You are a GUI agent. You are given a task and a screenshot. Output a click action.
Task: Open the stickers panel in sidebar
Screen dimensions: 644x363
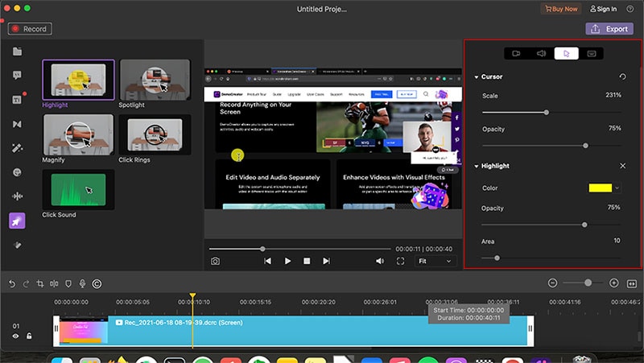(x=17, y=172)
